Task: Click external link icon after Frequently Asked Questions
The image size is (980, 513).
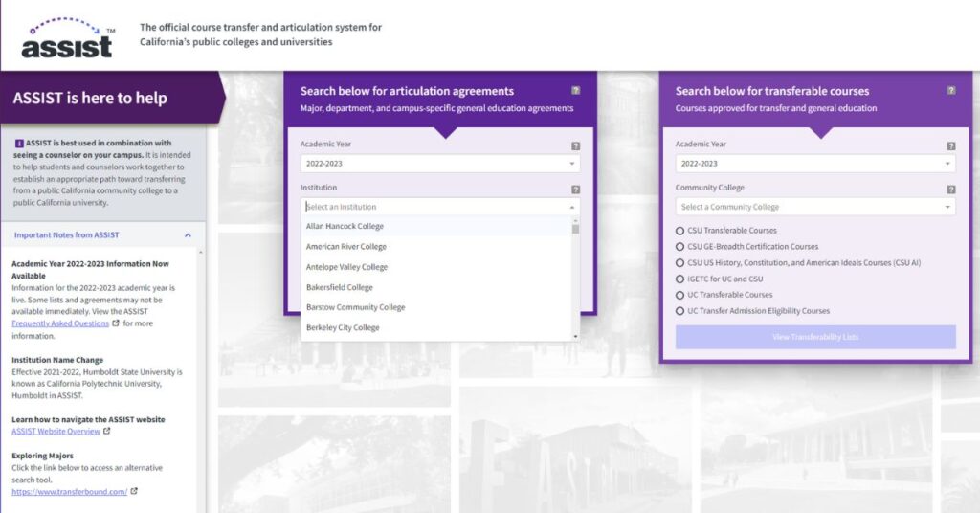Action: 116,323
